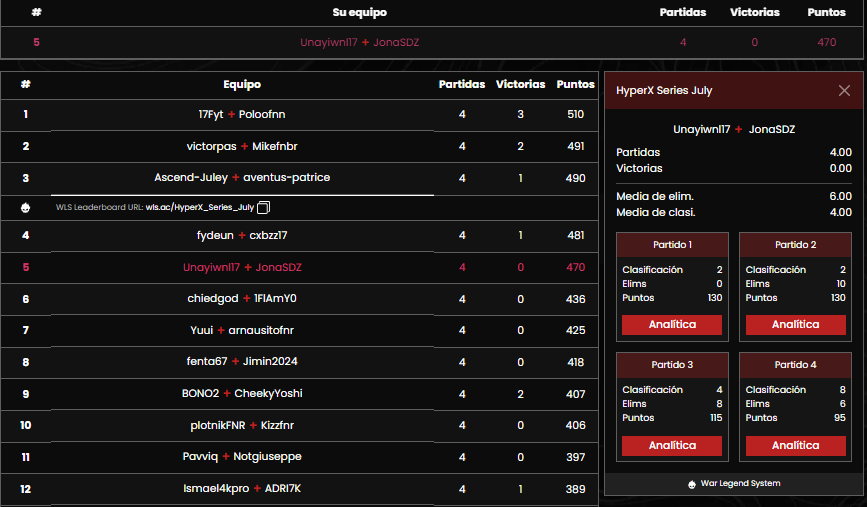Click the 95 Puntos value in Partido 4
Image resolution: width=867 pixels, height=507 pixels.
click(x=840, y=418)
